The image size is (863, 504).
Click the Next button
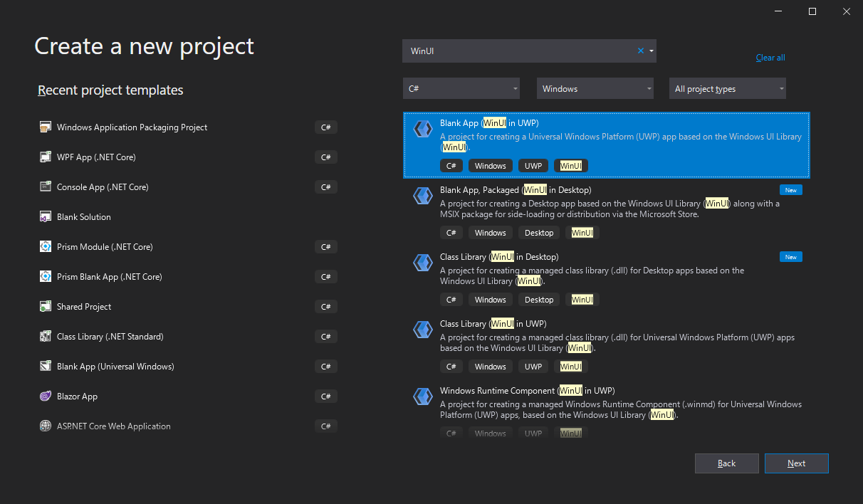[796, 463]
